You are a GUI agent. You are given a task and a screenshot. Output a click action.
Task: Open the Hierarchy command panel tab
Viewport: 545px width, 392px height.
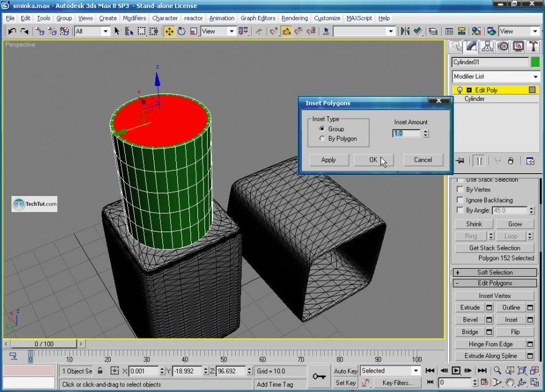[x=488, y=46]
